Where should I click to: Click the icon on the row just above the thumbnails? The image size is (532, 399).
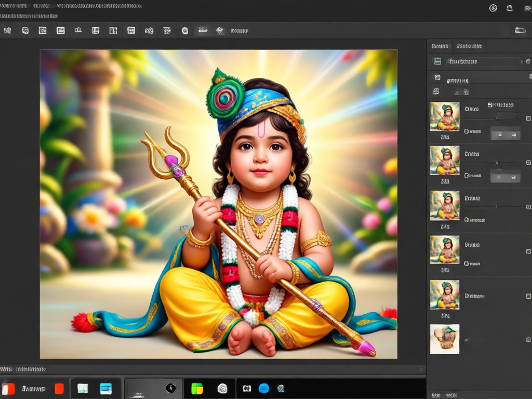tap(436, 91)
